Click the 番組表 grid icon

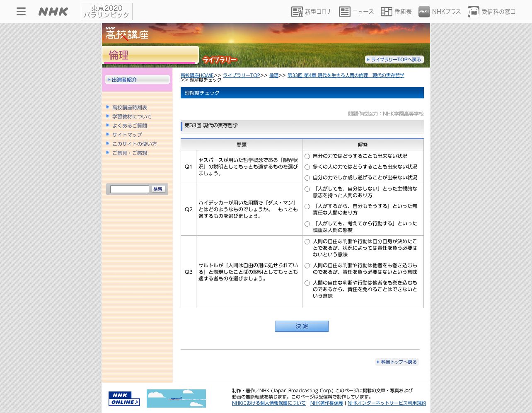[387, 12]
